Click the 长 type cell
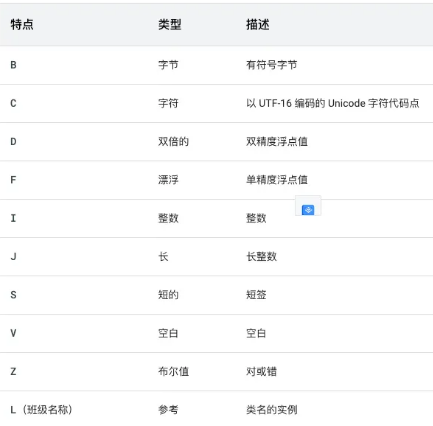433x426 pixels. click(163, 257)
